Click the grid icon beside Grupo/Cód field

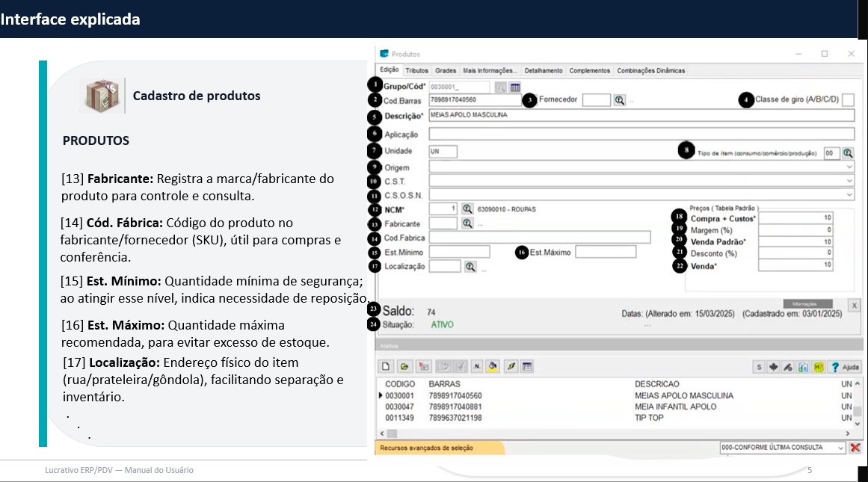[515, 87]
